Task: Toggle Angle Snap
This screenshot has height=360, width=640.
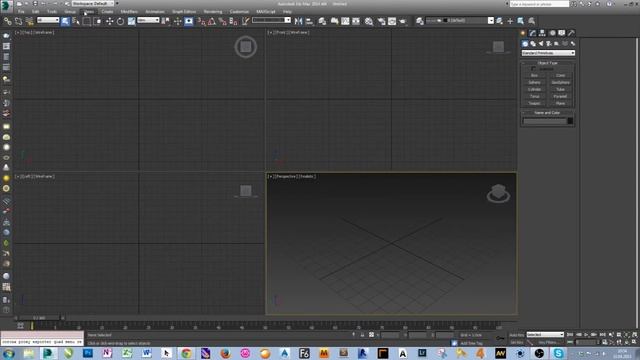Action: pyautogui.click(x=211, y=21)
